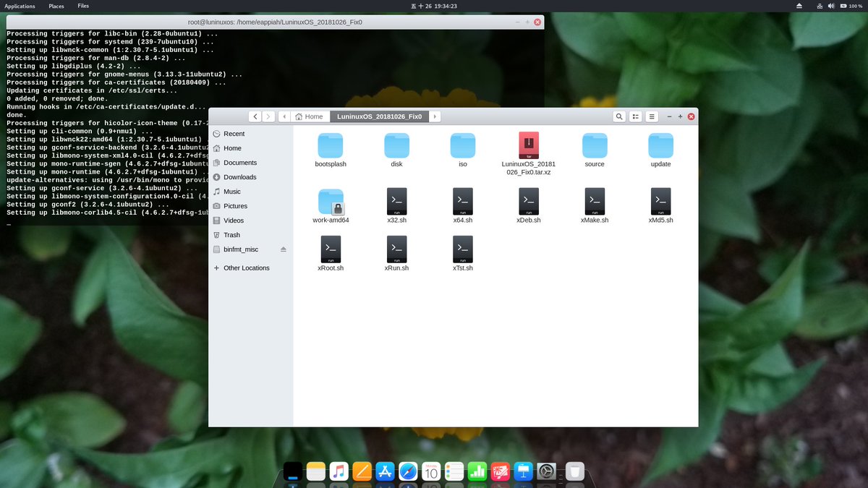Toggle the file search bar open

coord(619,116)
